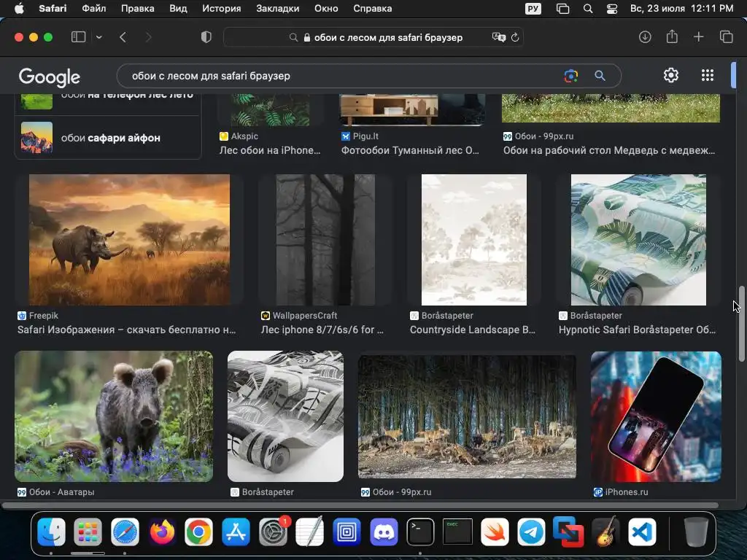Open Control Center in menu bar
The image size is (747, 560).
(x=612, y=9)
